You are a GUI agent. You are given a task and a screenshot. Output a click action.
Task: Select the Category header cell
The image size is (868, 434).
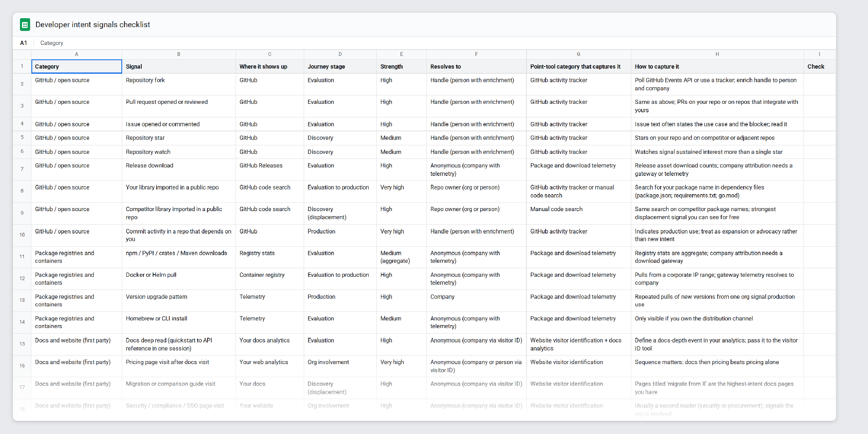tap(76, 67)
